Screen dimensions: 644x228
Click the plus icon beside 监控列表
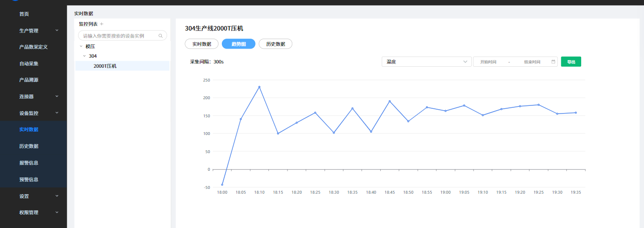click(101, 24)
